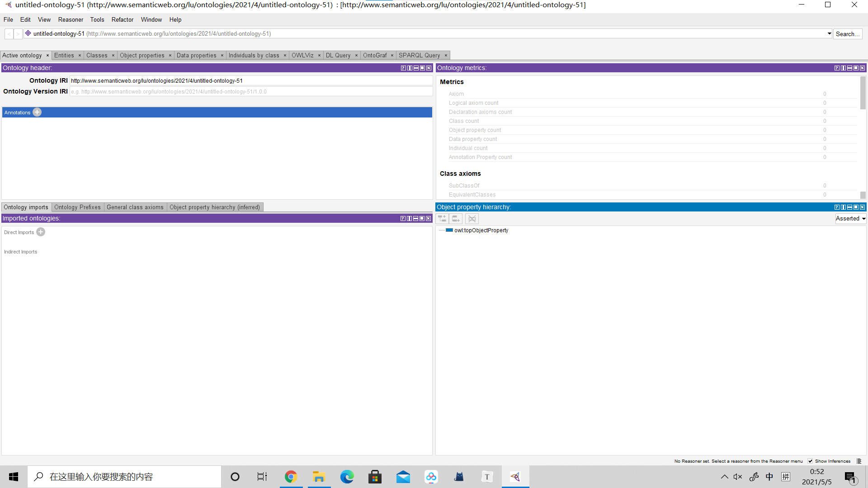
Task: Split Ontology metrics panel vertically
Action: coord(843,68)
